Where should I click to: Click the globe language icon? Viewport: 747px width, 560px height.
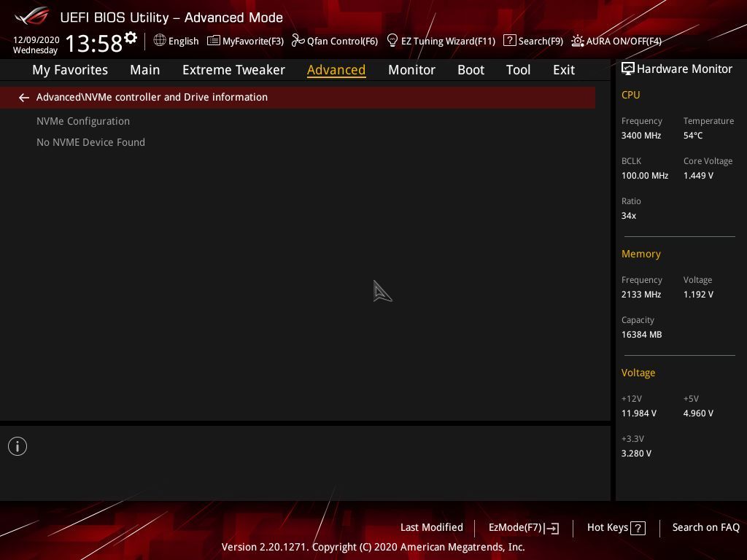tap(160, 40)
